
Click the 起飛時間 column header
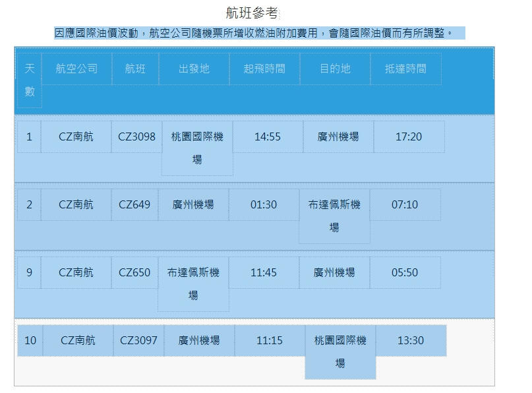(264, 69)
